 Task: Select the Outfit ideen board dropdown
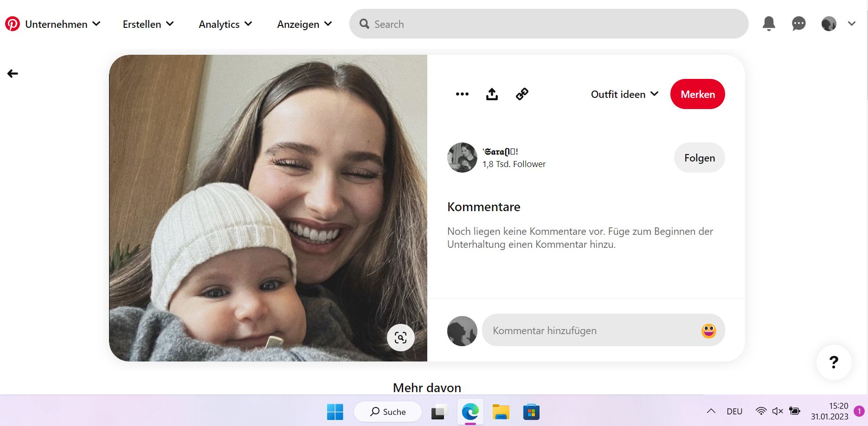click(624, 94)
